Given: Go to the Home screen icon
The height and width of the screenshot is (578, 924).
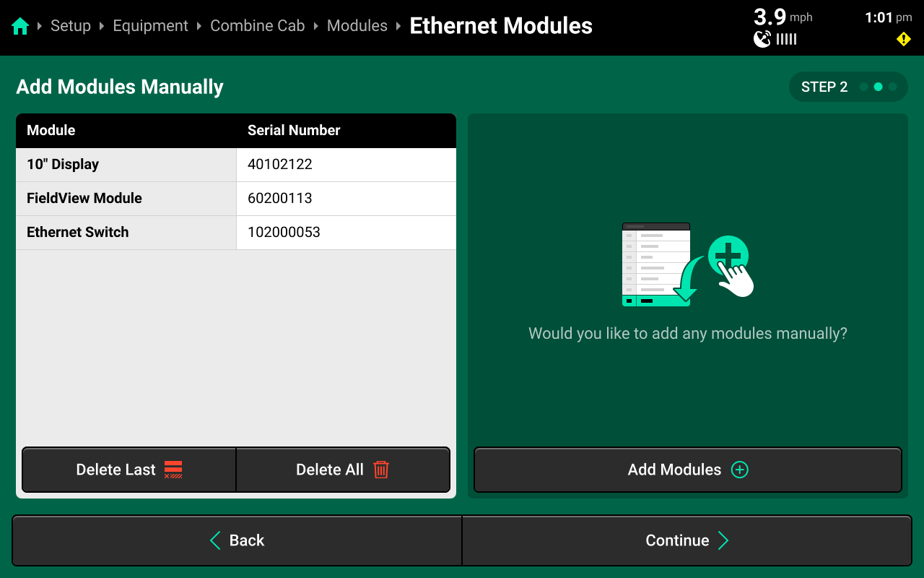Looking at the screenshot, I should tap(20, 27).
